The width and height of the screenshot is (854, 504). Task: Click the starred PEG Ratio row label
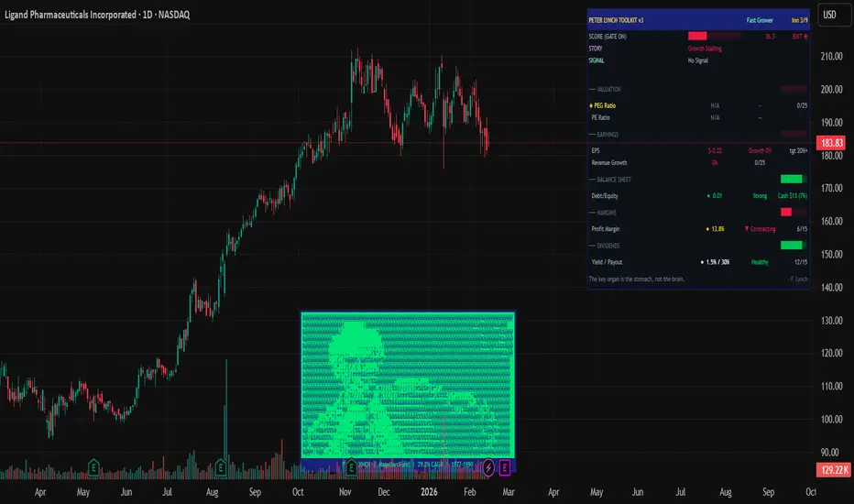pos(602,105)
